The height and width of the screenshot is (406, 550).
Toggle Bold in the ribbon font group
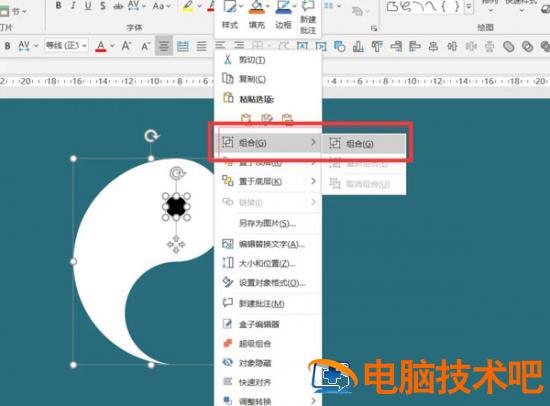click(x=59, y=6)
